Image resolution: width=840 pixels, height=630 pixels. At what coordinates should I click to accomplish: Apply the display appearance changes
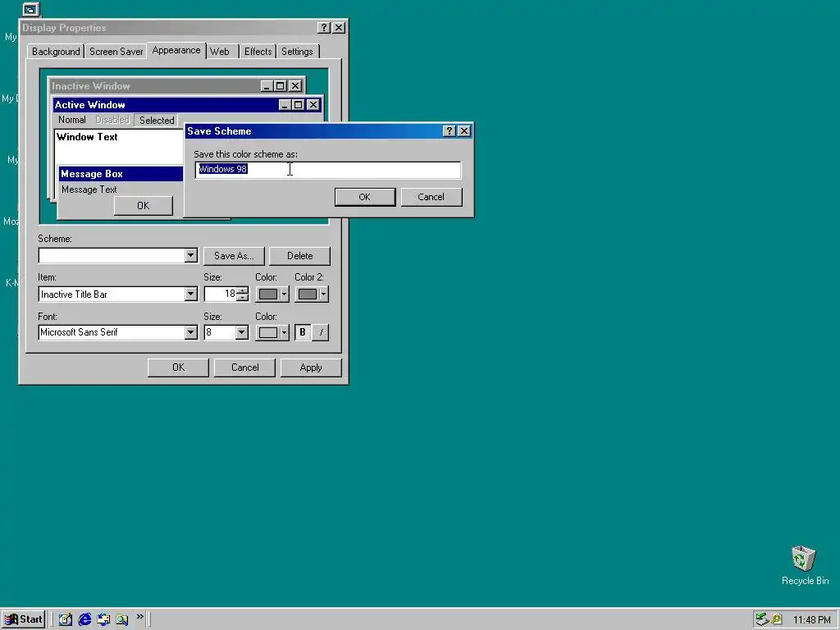pyautogui.click(x=311, y=367)
